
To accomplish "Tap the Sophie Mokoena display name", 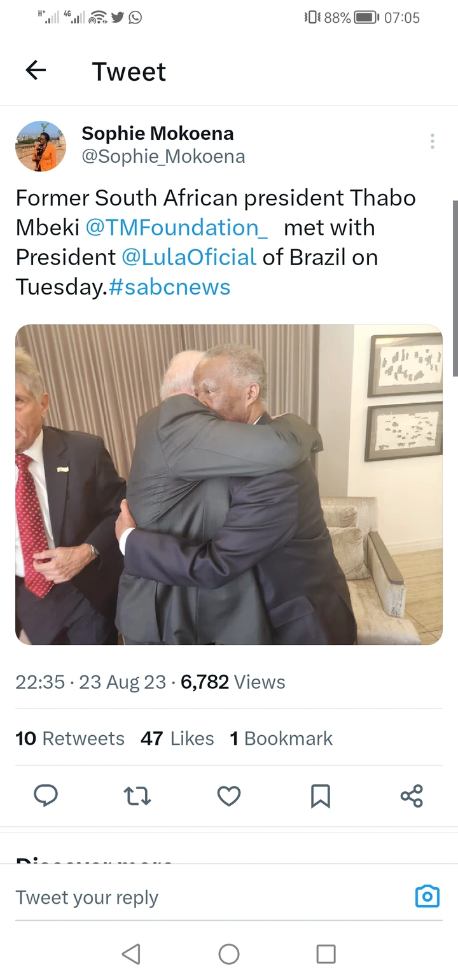I will (158, 134).
